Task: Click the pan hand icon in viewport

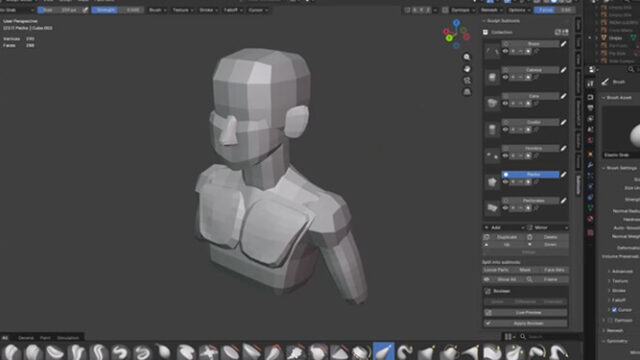Action: (x=467, y=69)
